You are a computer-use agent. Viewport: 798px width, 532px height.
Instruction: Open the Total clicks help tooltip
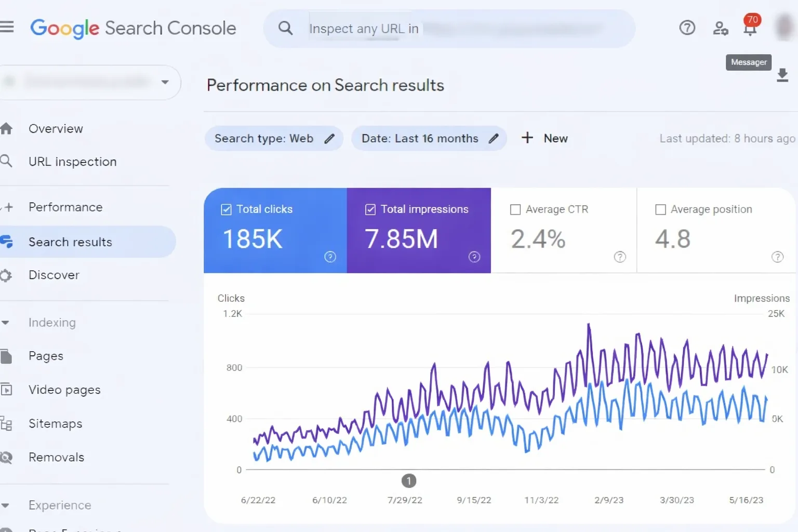330,256
